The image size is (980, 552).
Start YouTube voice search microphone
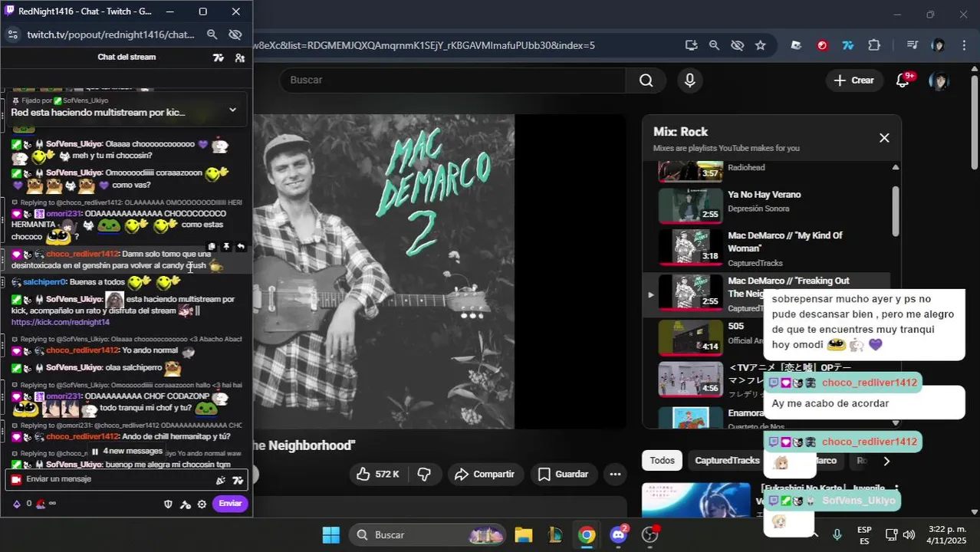[x=690, y=80]
